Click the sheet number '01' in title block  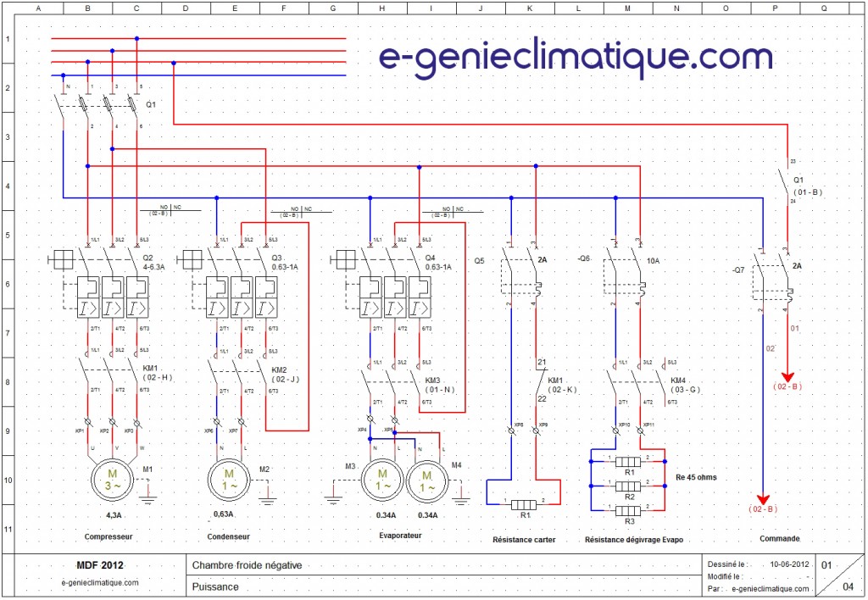coord(826,565)
